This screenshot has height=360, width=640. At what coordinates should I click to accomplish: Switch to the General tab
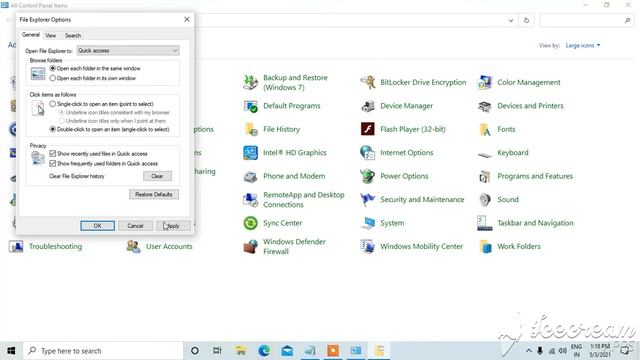point(31,35)
